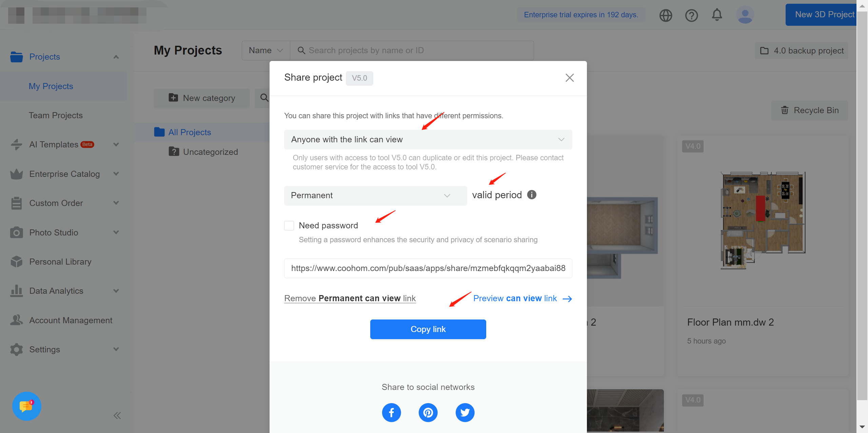Expand the Name search filter dropdown

point(266,50)
